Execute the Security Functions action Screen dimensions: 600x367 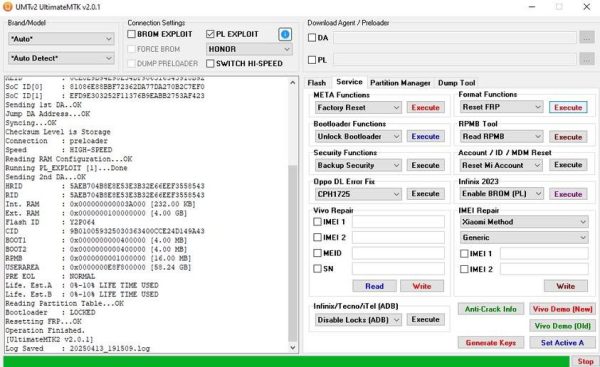(426, 165)
